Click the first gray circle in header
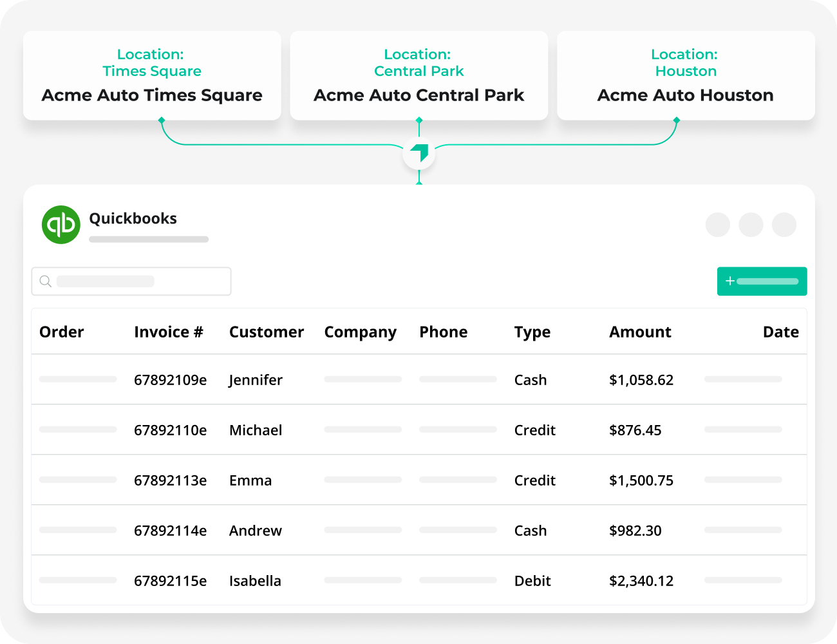Viewport: 837px width, 644px height. (717, 225)
